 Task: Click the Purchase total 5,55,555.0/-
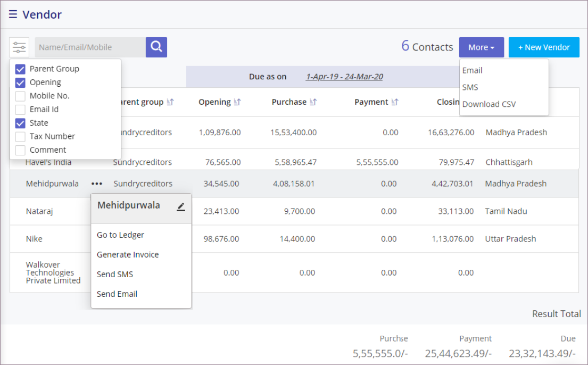(x=380, y=353)
